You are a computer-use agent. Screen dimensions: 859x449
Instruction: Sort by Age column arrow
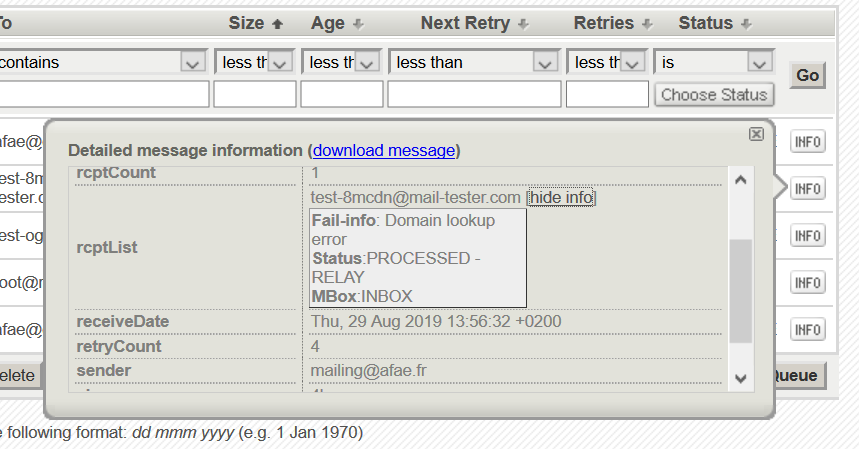tap(358, 23)
